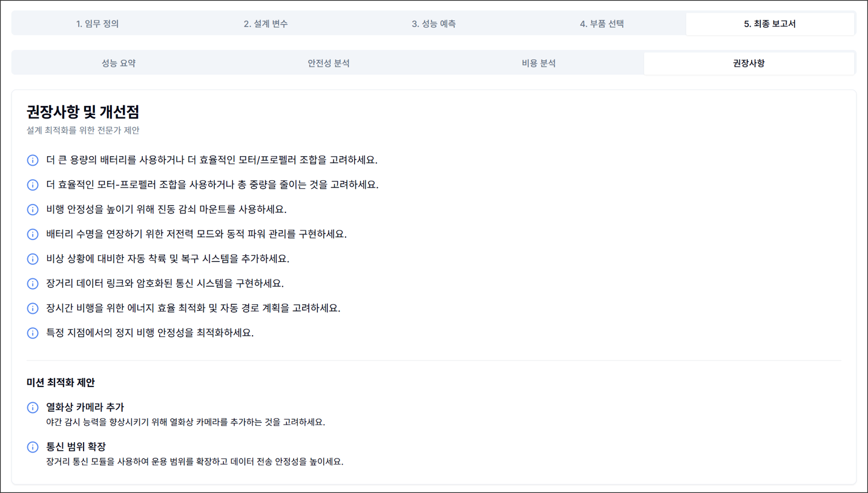This screenshot has height=493, width=868.
Task: Click the info icon next to low-power mode recommendation
Action: pyautogui.click(x=33, y=234)
